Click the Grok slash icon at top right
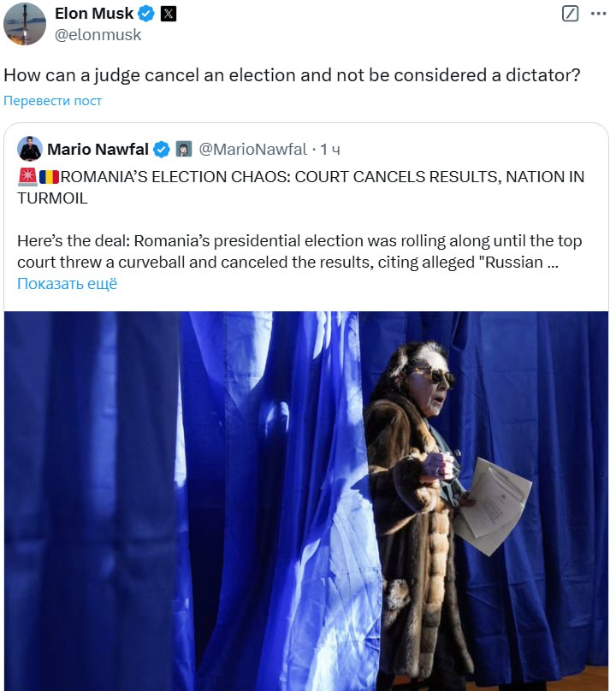 click(x=571, y=14)
